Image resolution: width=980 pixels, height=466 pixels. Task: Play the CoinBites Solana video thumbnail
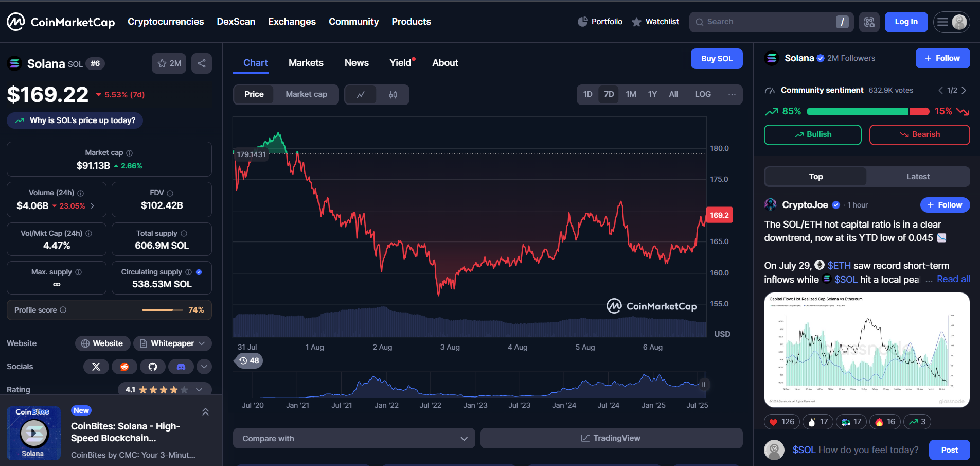pos(33,433)
